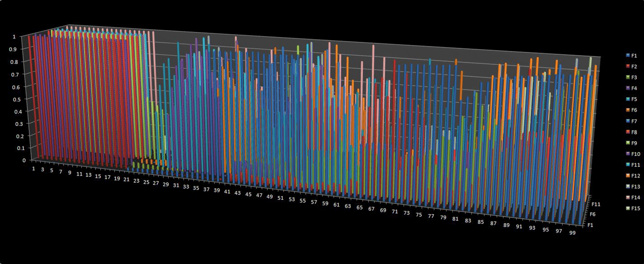This screenshot has width=644, height=264.
Task: Click horizontal axis label 57
Action: click(314, 202)
